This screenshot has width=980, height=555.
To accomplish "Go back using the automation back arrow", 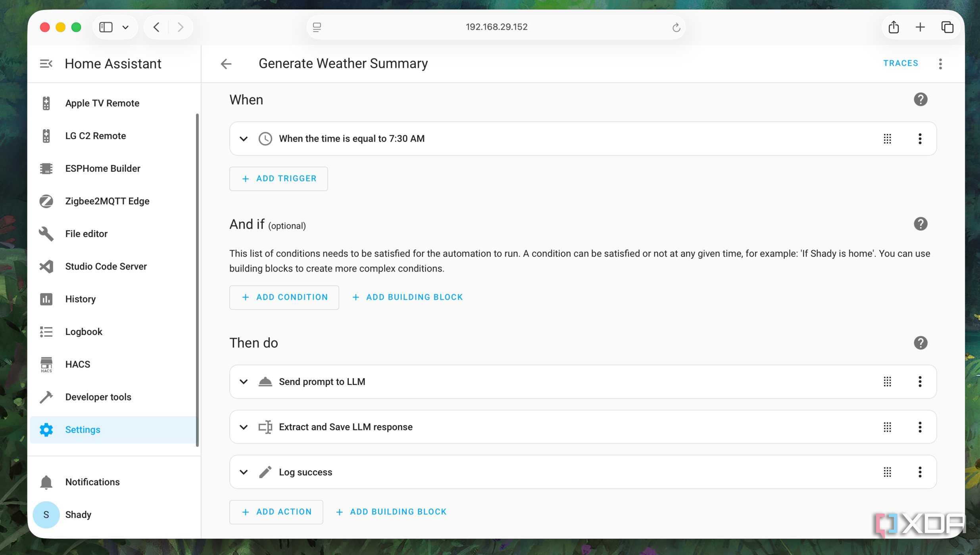I will (x=226, y=63).
